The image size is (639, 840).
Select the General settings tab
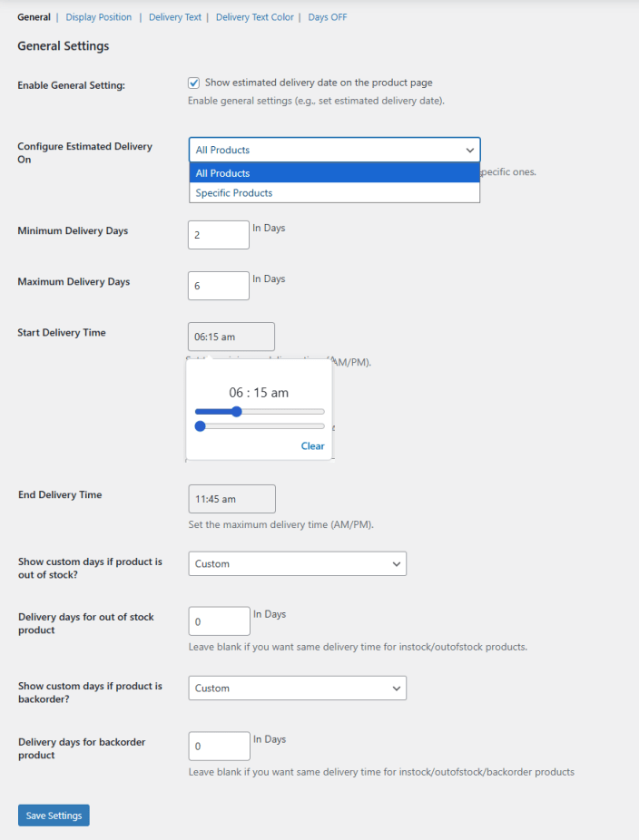pos(34,16)
